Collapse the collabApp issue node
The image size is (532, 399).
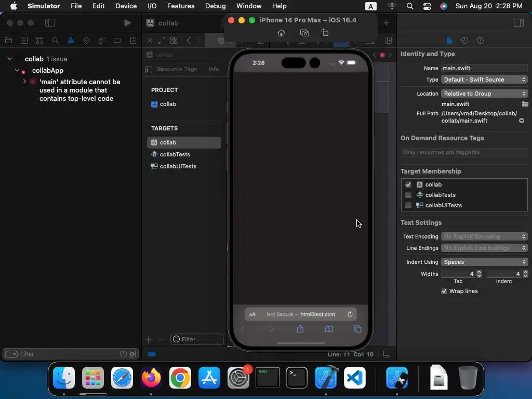[17, 70]
